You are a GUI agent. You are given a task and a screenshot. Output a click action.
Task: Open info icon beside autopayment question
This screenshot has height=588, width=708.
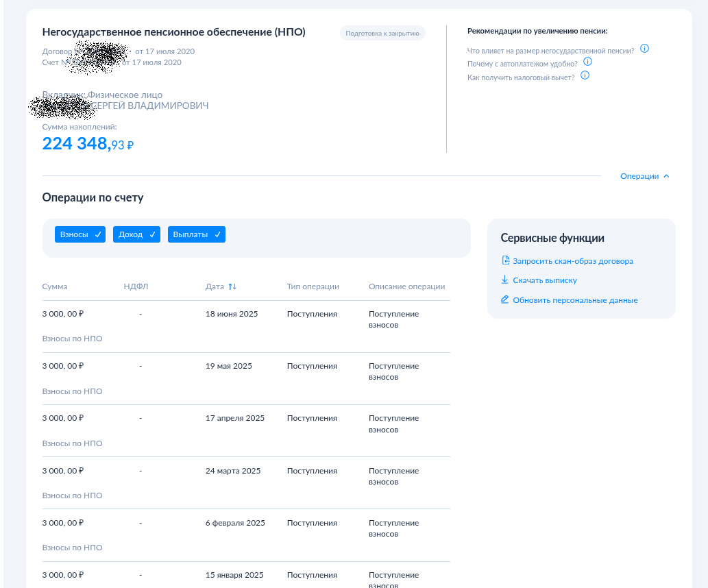point(587,62)
